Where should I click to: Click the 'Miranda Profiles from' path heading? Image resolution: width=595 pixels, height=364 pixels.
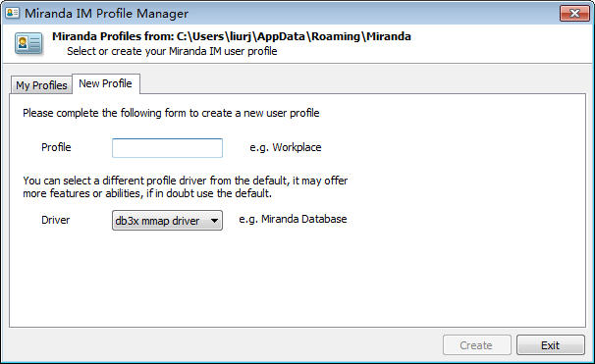click(232, 36)
